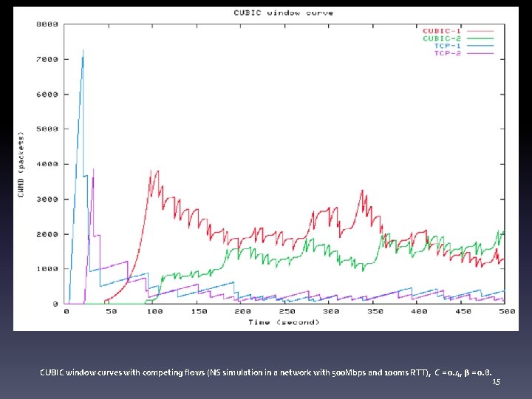The image size is (532, 399).
Task: Click the y-axis value 1000
Action: point(47,269)
